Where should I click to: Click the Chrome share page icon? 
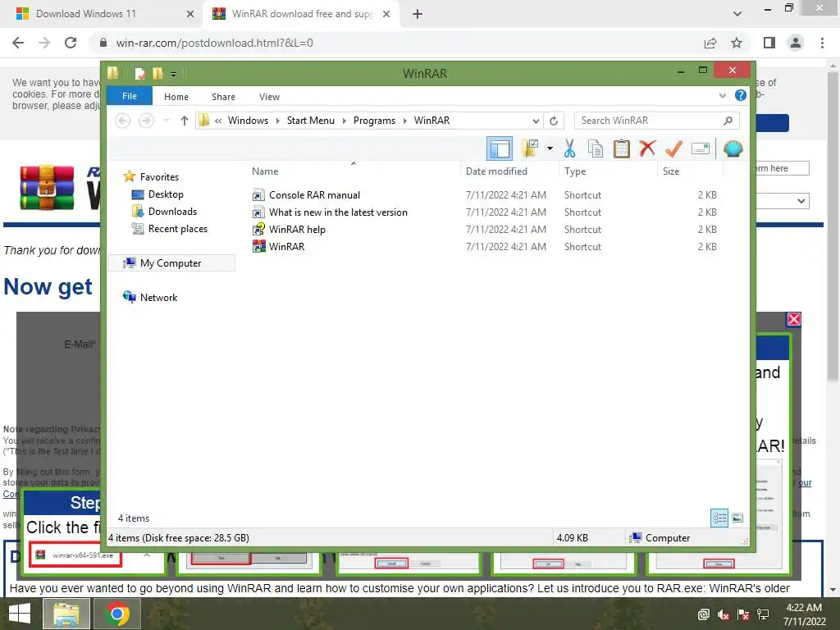710,43
